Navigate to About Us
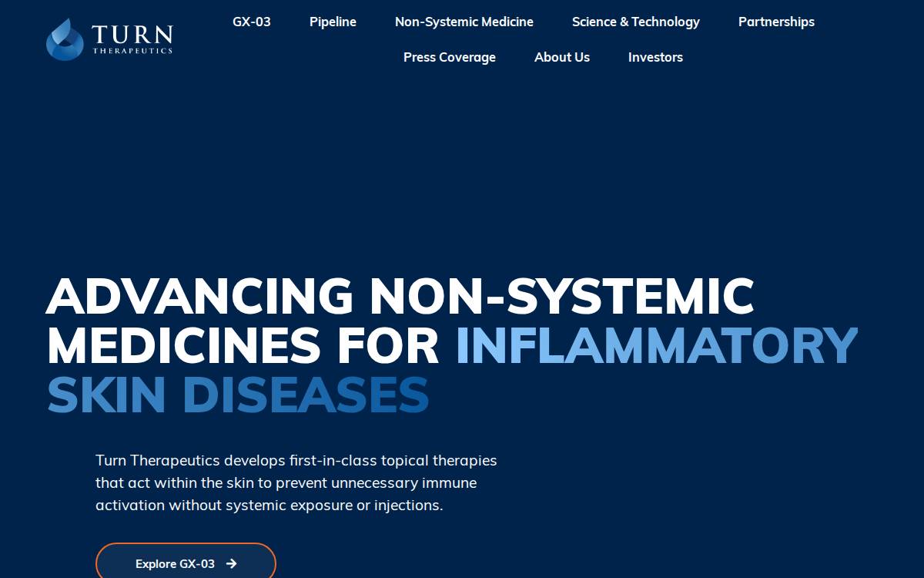This screenshot has height=578, width=924. coord(562,57)
